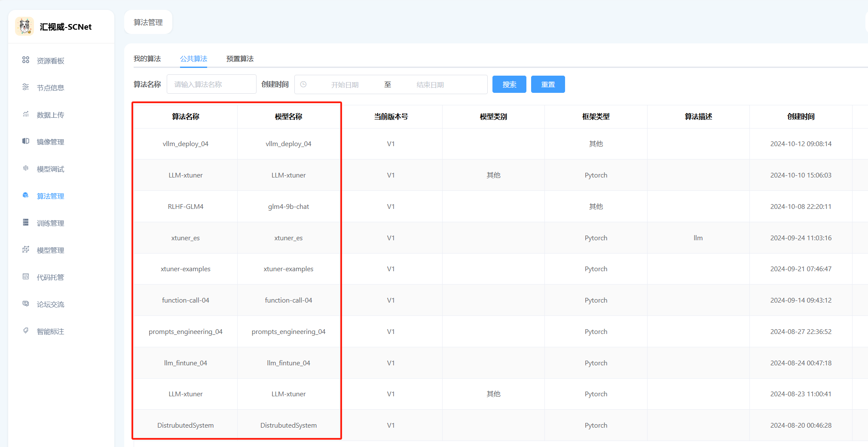Image resolution: width=868 pixels, height=447 pixels.
Task: Click the clock icon in date picker
Action: [x=303, y=85]
